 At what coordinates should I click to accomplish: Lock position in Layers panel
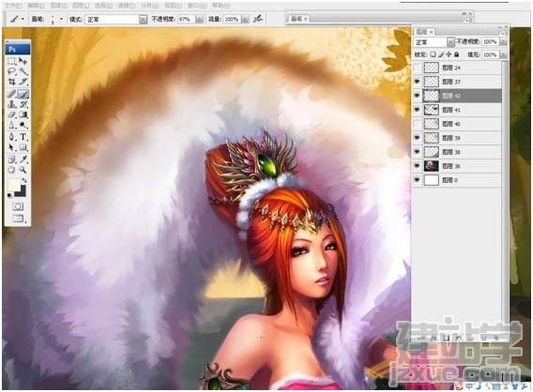449,54
